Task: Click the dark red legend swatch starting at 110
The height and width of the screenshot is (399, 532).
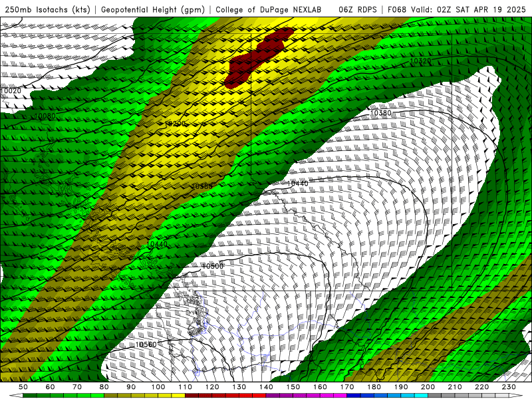Action: tap(192, 396)
